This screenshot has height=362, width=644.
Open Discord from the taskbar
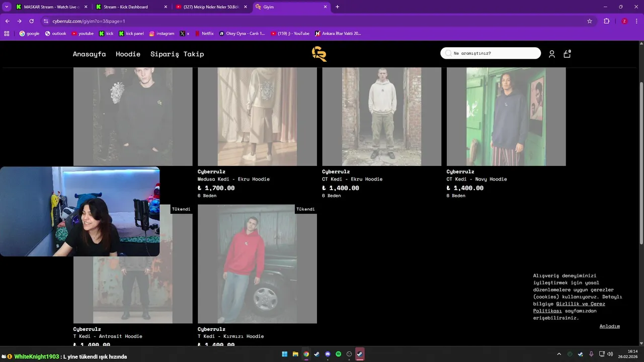[328, 354]
